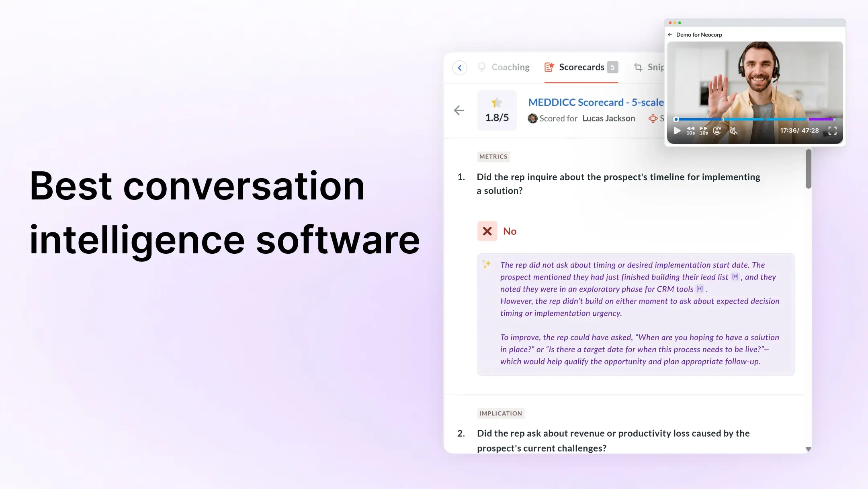Open transcript reference after 'lead list'
The image size is (868, 489).
pos(735,277)
